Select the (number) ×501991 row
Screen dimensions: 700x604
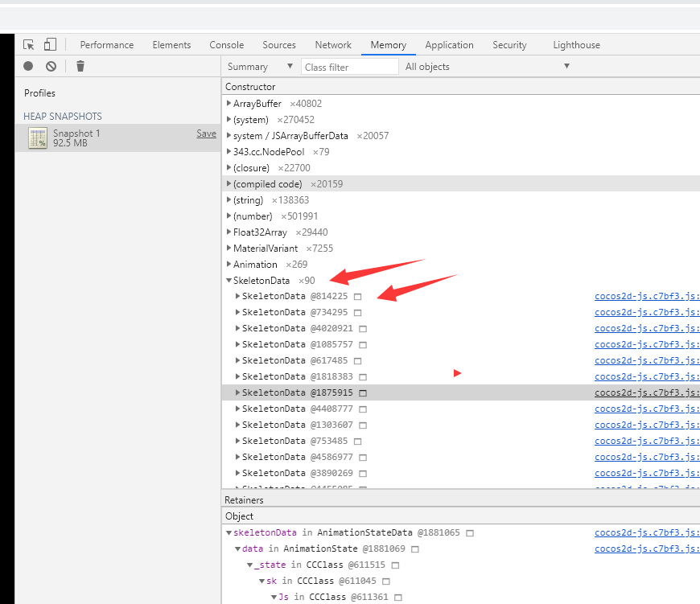[461, 216]
